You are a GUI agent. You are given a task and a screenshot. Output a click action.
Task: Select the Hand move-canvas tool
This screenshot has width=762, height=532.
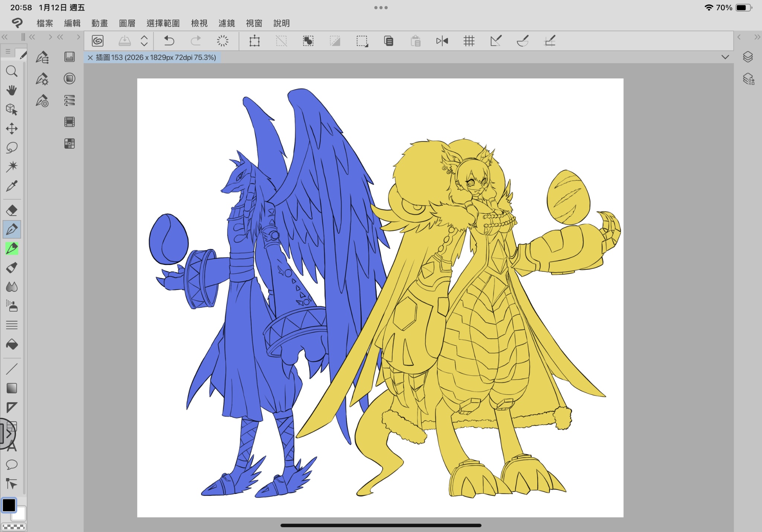click(12, 90)
